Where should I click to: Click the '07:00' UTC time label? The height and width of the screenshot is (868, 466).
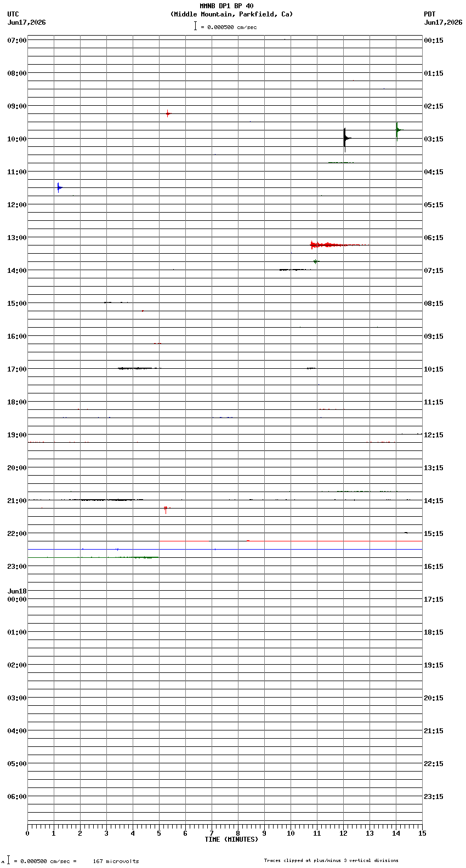[x=17, y=41]
